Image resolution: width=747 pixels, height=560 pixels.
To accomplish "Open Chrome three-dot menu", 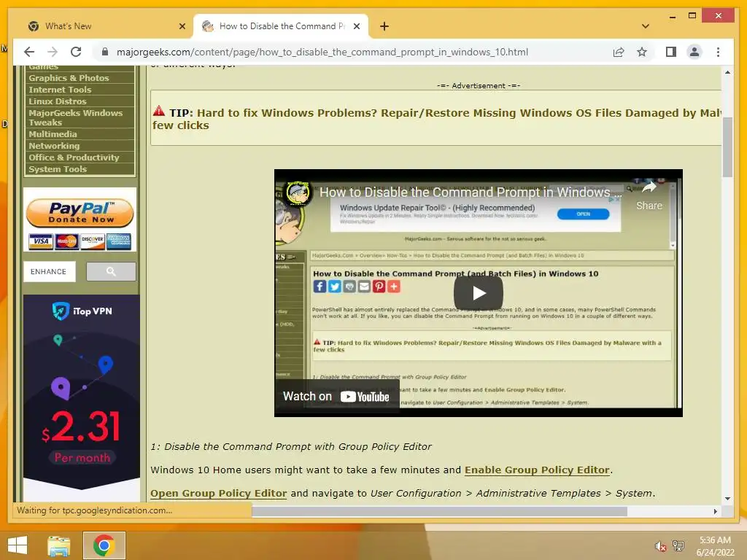I will 718,52.
